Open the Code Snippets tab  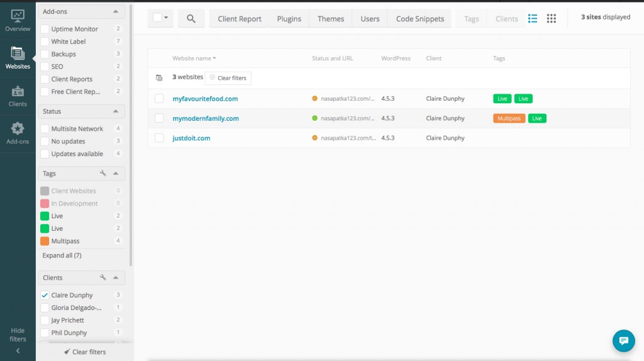pyautogui.click(x=419, y=19)
